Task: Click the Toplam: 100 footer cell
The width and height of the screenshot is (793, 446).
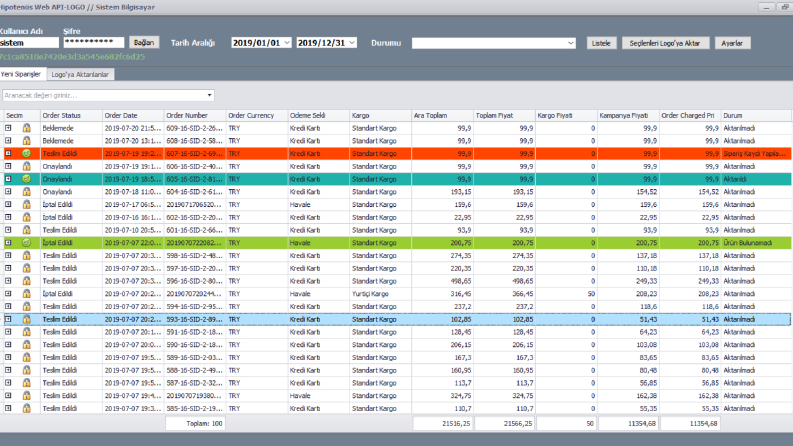Action: [196, 423]
